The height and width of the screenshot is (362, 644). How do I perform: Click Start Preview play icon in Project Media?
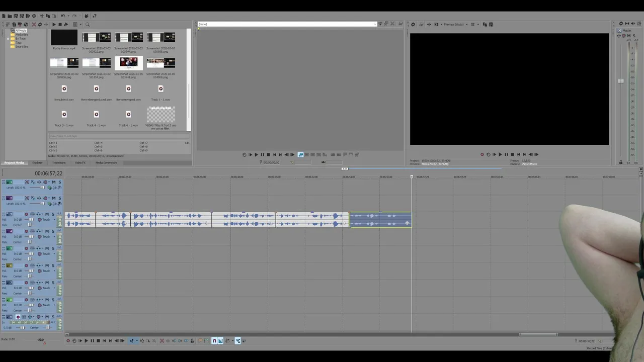[x=54, y=25]
